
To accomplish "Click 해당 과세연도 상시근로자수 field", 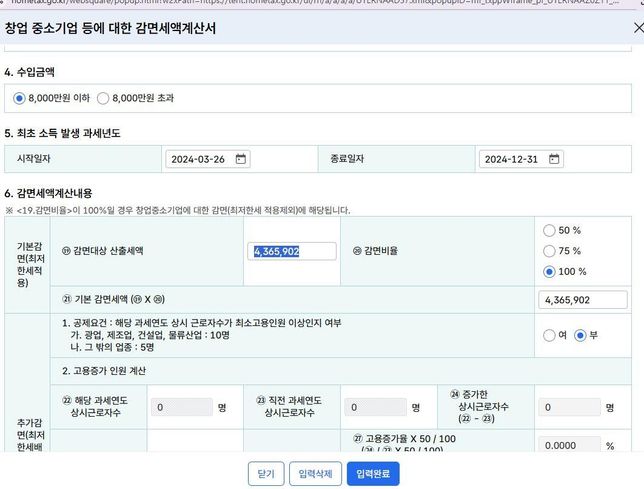I will click(181, 407).
